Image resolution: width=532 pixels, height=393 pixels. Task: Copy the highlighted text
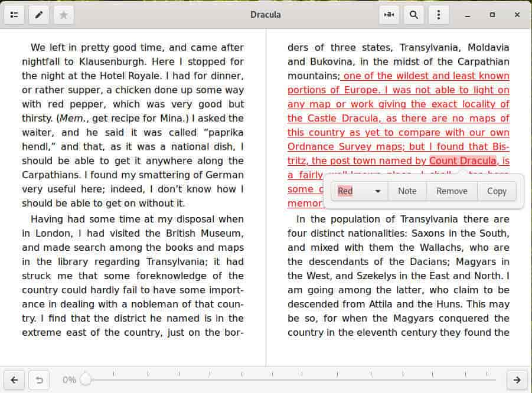click(497, 191)
